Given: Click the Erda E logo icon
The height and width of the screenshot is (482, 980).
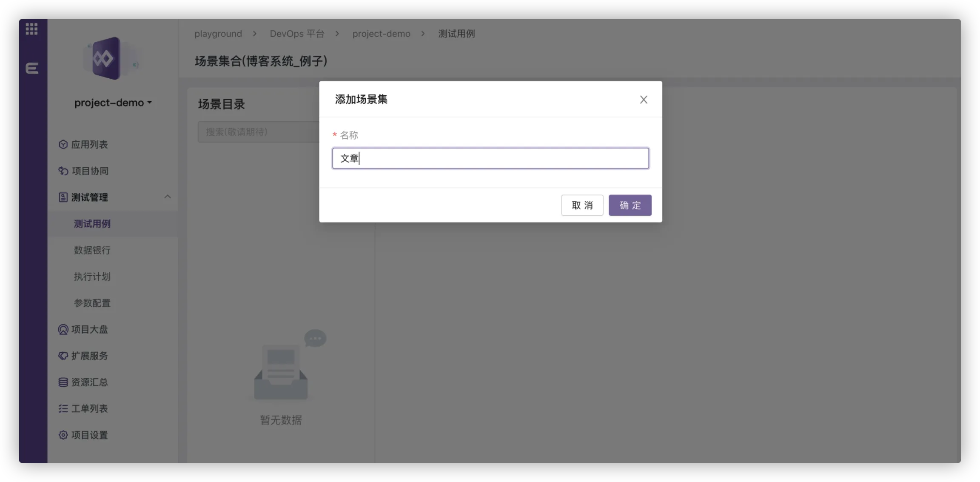Looking at the screenshot, I should [x=32, y=68].
